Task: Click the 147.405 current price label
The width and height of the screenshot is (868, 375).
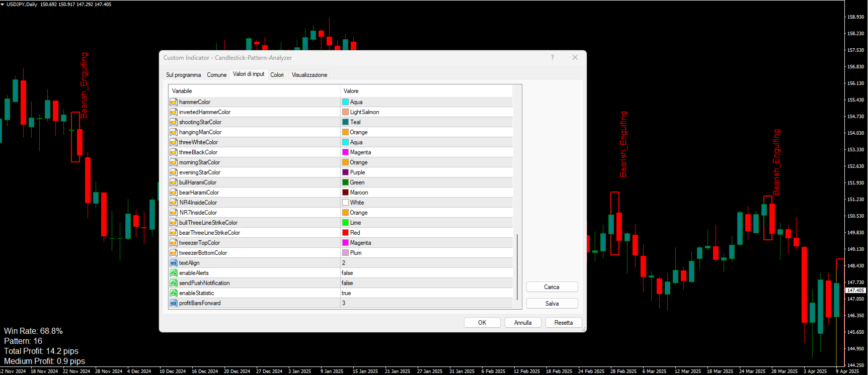Action: click(855, 291)
